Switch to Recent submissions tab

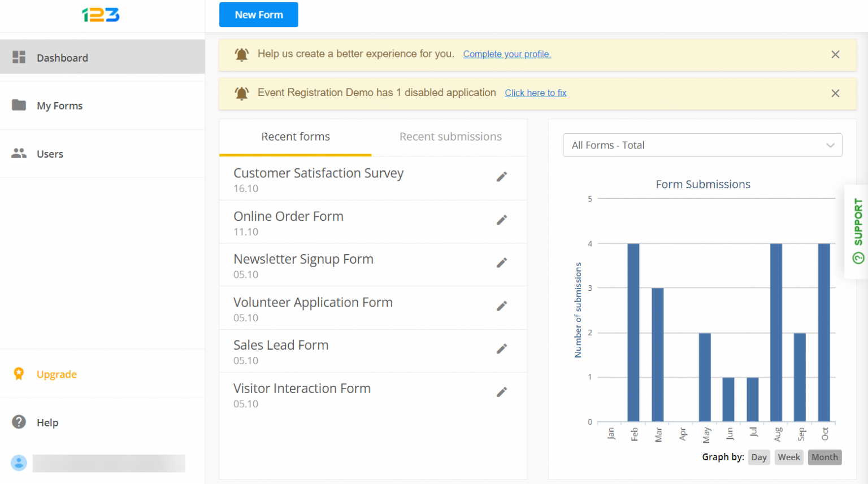pos(450,137)
